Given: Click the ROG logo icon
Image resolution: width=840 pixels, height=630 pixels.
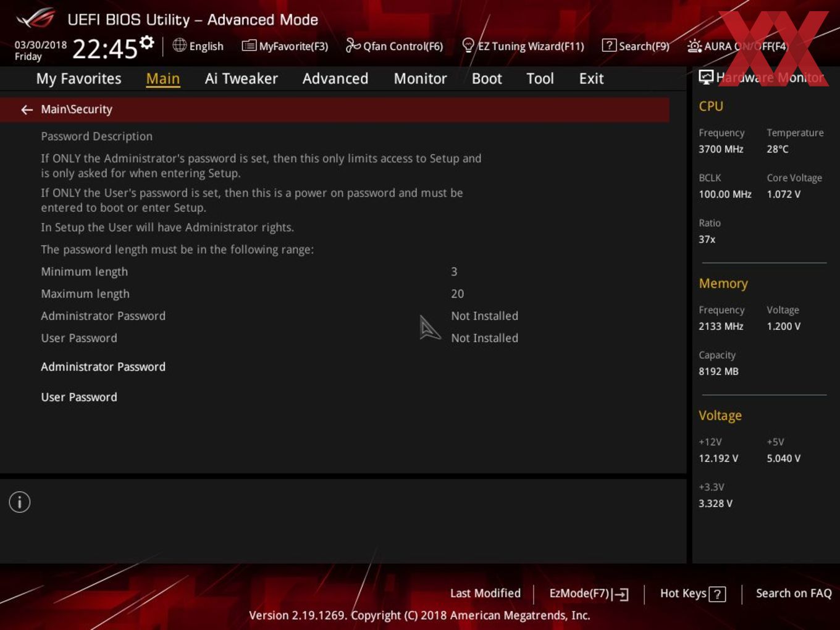Looking at the screenshot, I should click(x=36, y=19).
